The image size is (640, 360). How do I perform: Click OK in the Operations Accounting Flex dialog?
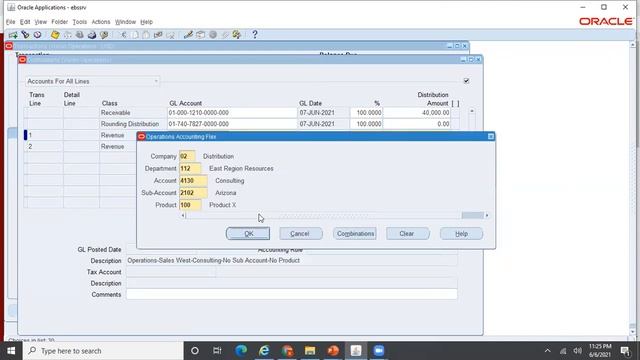248,233
